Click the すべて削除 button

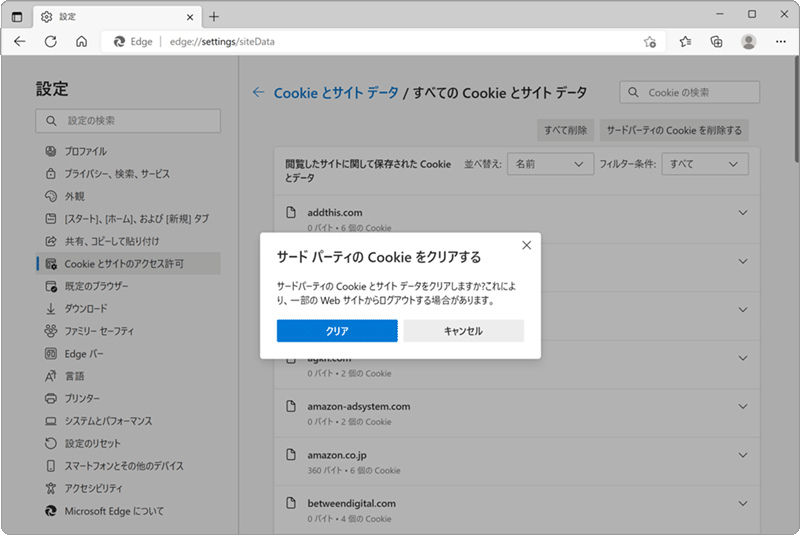565,130
